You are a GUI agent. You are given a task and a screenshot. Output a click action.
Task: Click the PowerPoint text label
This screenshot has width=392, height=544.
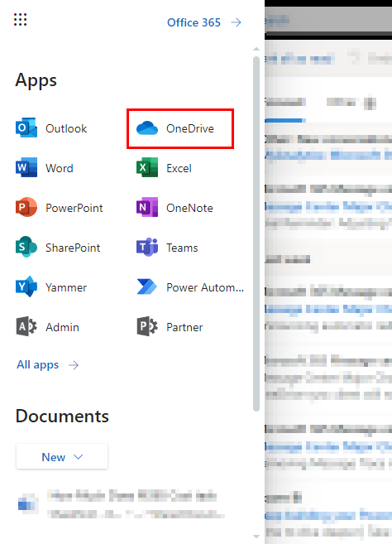(x=74, y=208)
